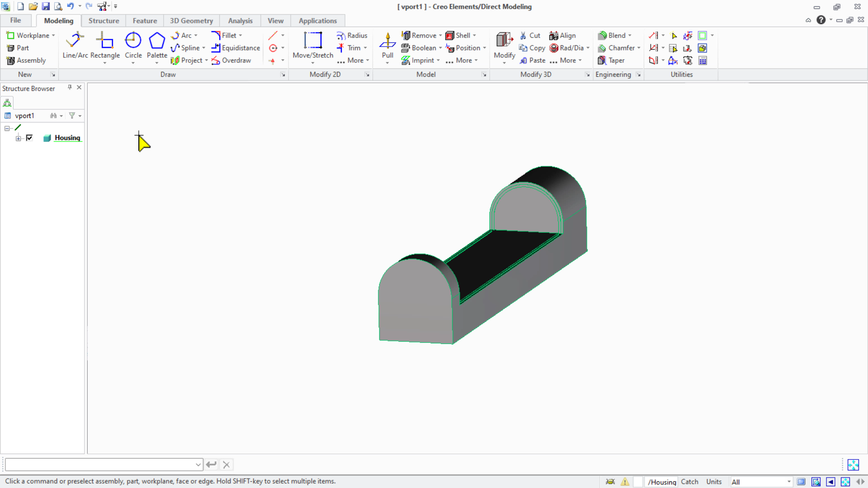
Task: Collapse the root tree node
Action: click(x=7, y=128)
